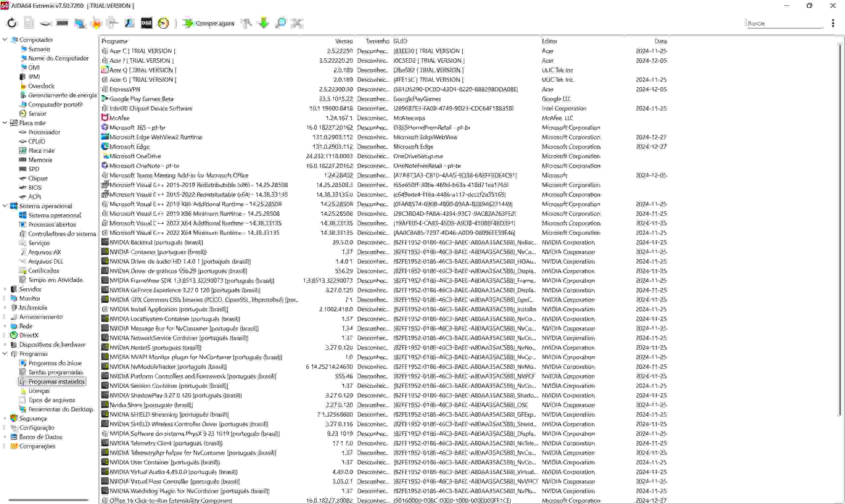Open Licenças in the tree
The width and height of the screenshot is (845, 504).
[39, 391]
